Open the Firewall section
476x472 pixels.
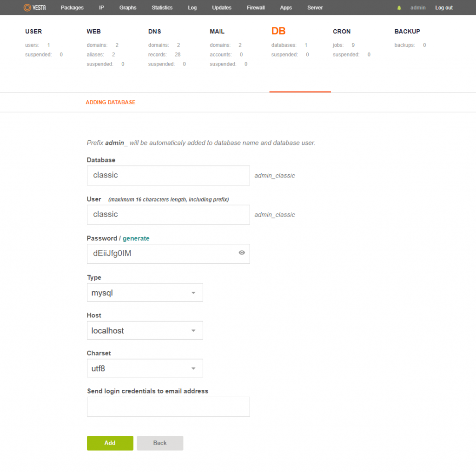(255, 7)
